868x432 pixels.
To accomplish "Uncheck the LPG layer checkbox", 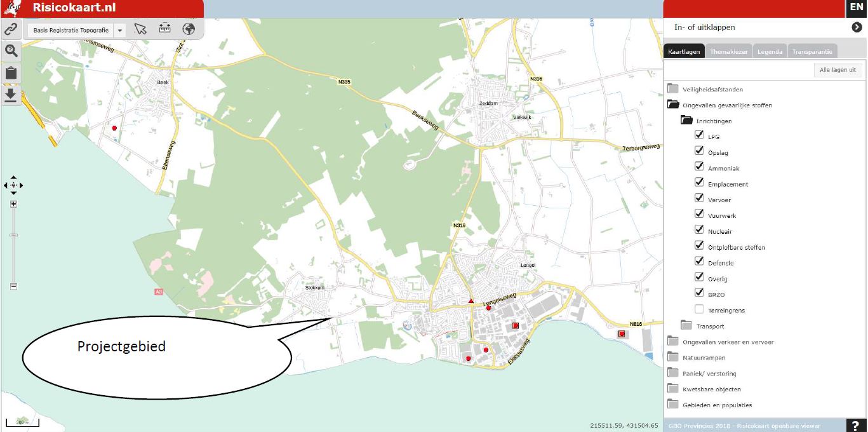I will [x=699, y=135].
